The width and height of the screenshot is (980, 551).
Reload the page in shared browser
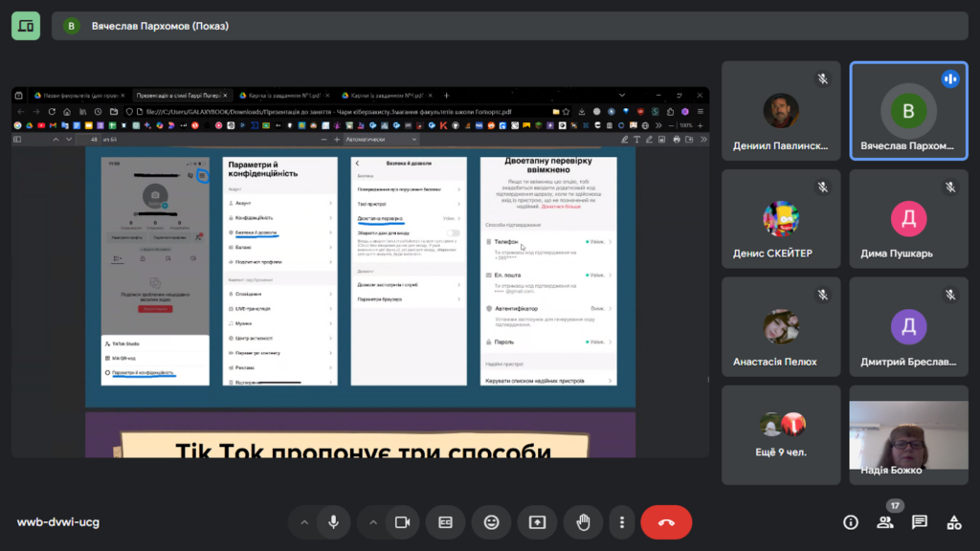(52, 112)
